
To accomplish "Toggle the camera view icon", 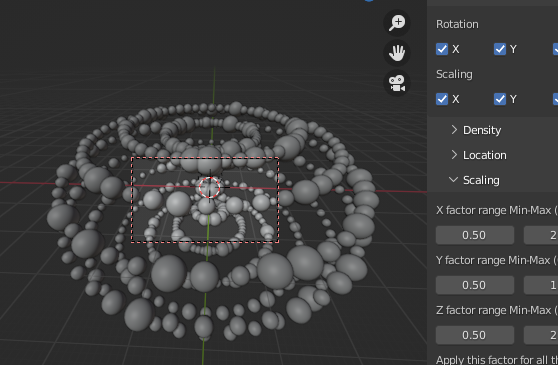I will [x=397, y=83].
